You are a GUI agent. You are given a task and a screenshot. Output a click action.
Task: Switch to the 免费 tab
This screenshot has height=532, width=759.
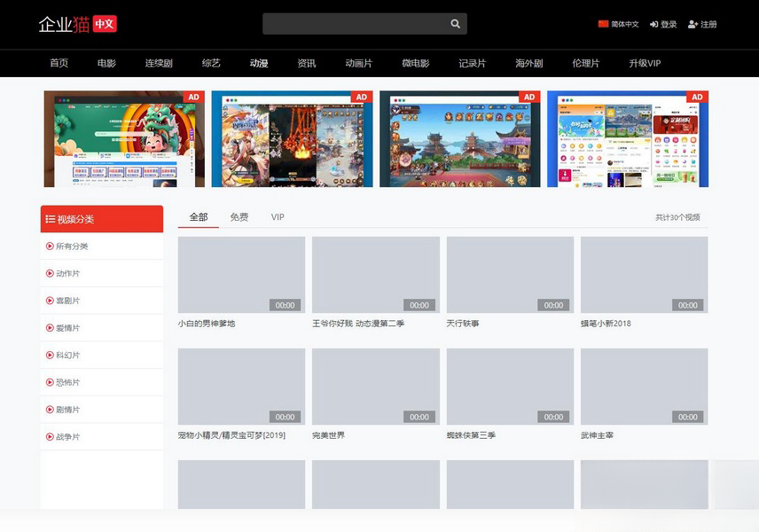pyautogui.click(x=239, y=216)
